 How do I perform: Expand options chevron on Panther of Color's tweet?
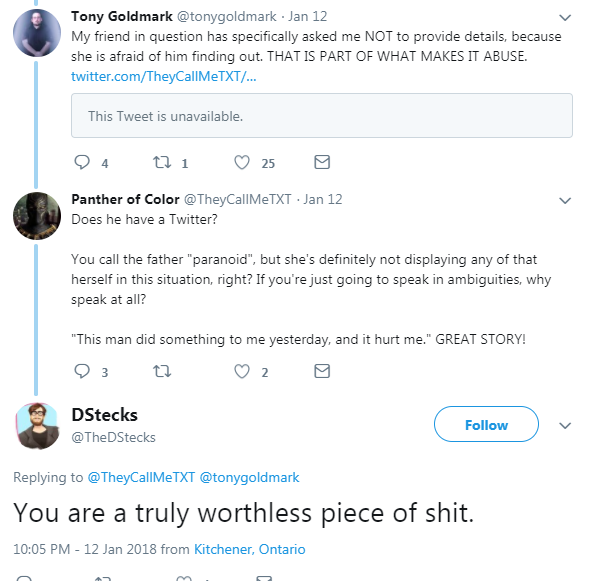click(x=565, y=201)
